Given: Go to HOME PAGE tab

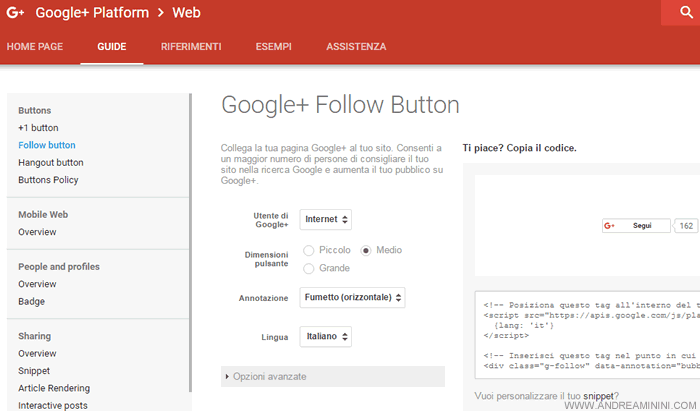Looking at the screenshot, I should (35, 47).
